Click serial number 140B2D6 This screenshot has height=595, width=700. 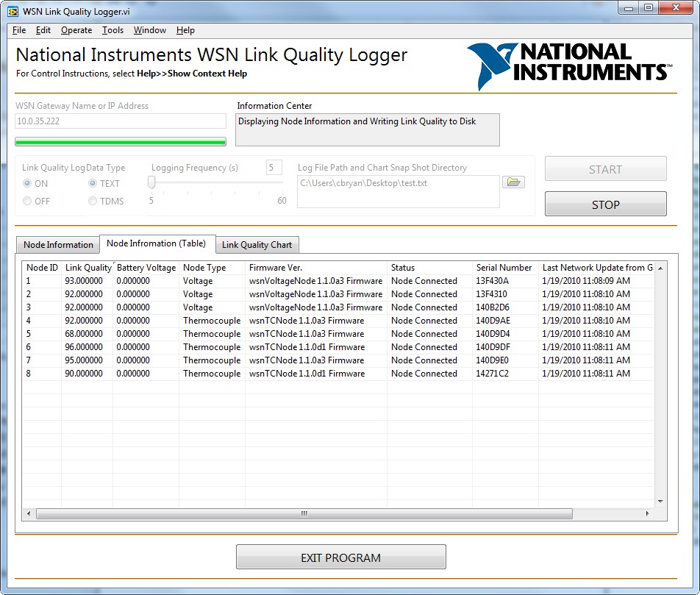coord(493,307)
